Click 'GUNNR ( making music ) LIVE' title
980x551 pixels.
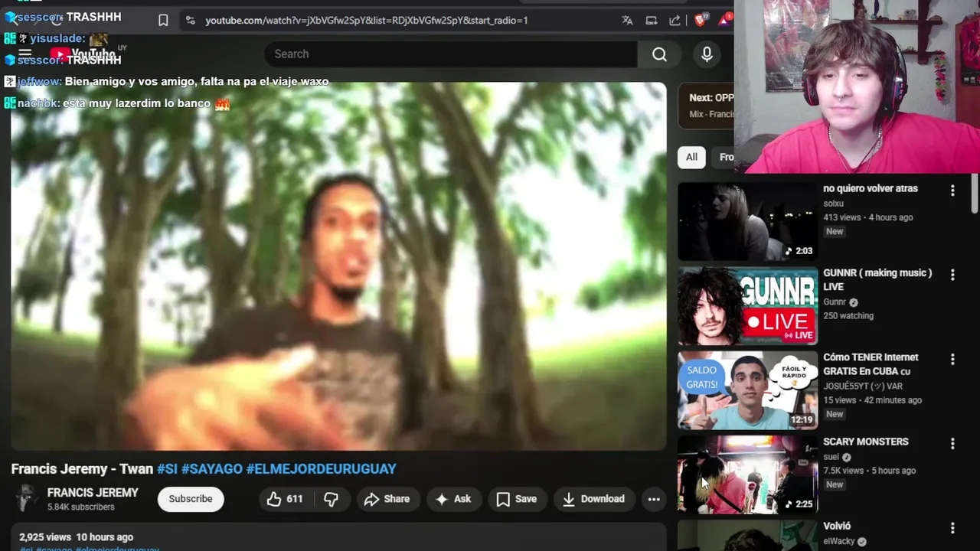coord(877,279)
